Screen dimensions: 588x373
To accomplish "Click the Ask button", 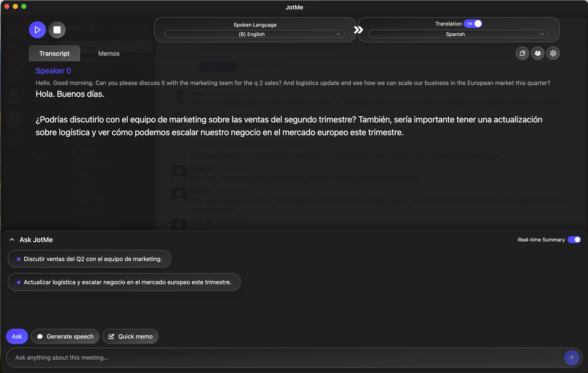I will tap(17, 336).
